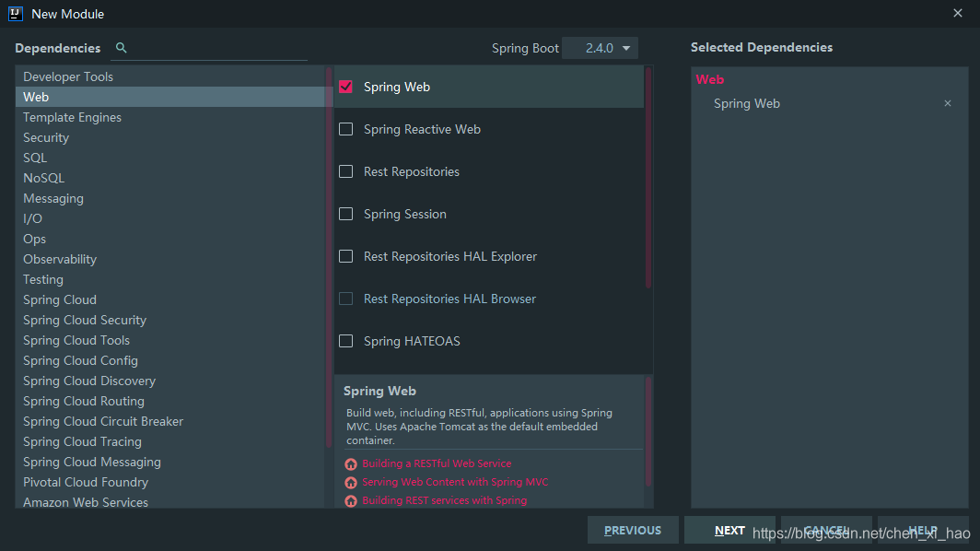
Task: Click the Web group heading in Selected Dependencies
Action: (x=710, y=79)
